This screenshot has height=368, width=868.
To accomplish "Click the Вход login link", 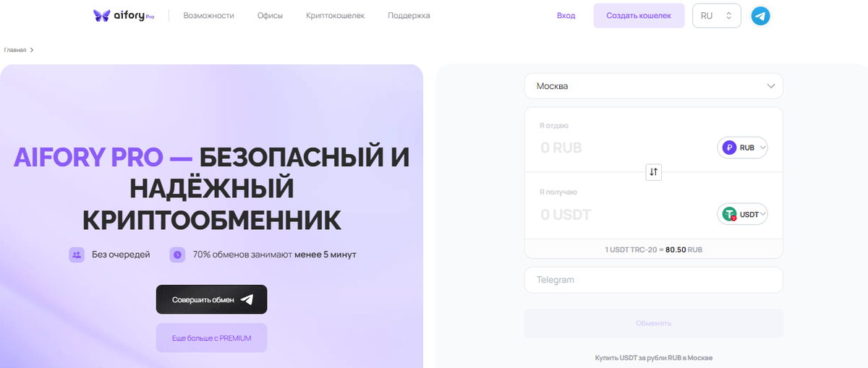I will pos(566,15).
